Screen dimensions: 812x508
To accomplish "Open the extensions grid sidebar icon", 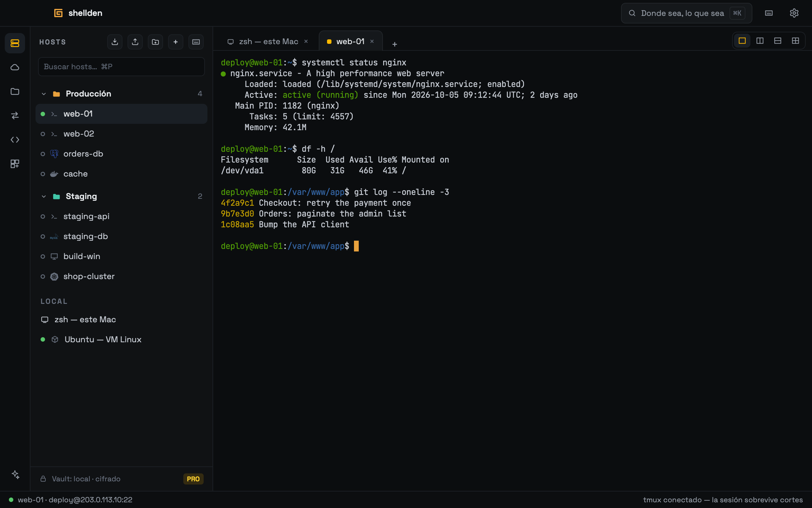I will (x=15, y=164).
